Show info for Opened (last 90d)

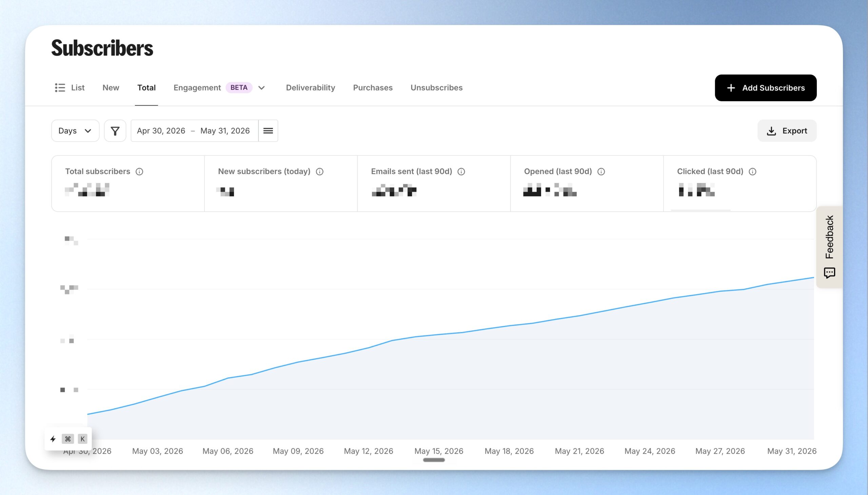[x=601, y=172]
